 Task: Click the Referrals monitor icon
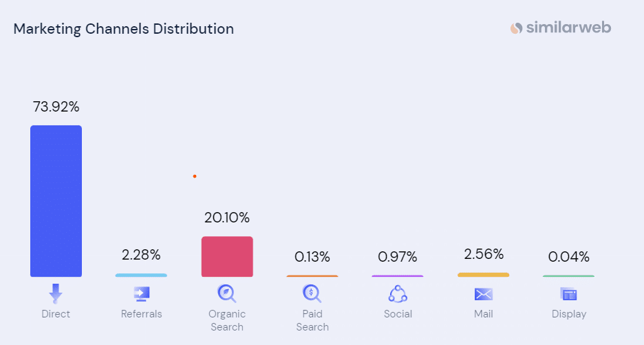141,294
